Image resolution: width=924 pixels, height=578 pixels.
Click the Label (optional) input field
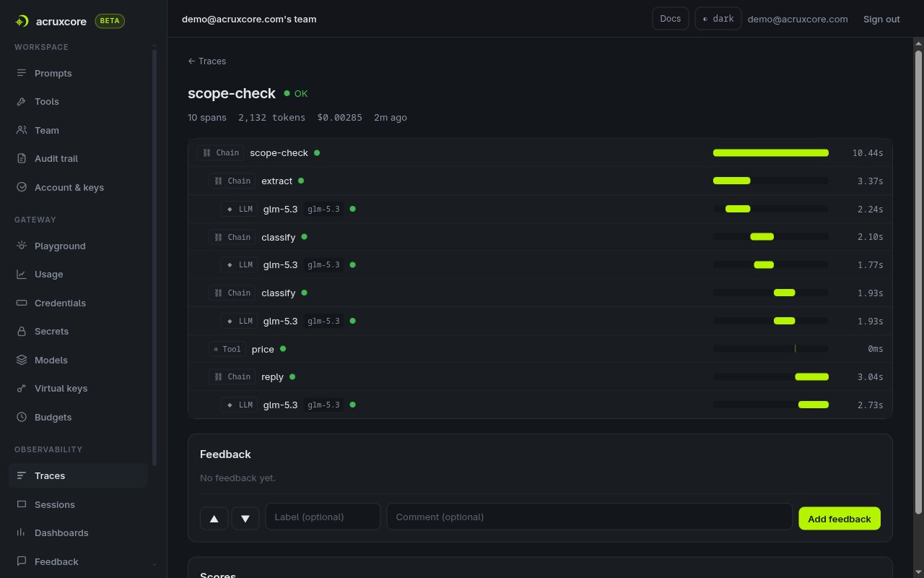323,517
